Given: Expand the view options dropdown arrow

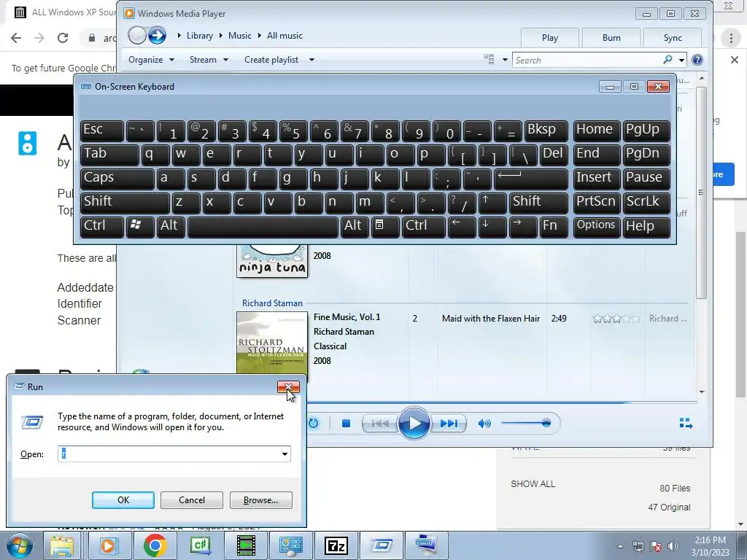Looking at the screenshot, I should [505, 60].
